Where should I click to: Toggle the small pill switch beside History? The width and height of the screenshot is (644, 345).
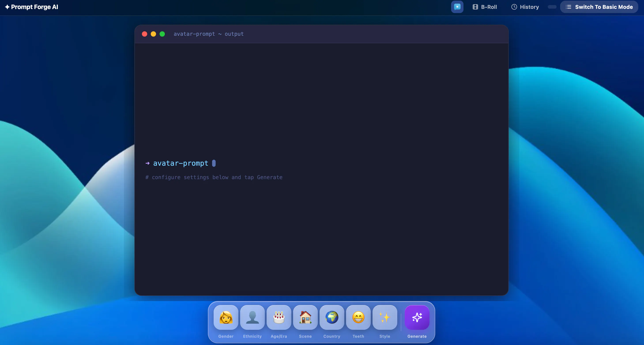coord(552,7)
